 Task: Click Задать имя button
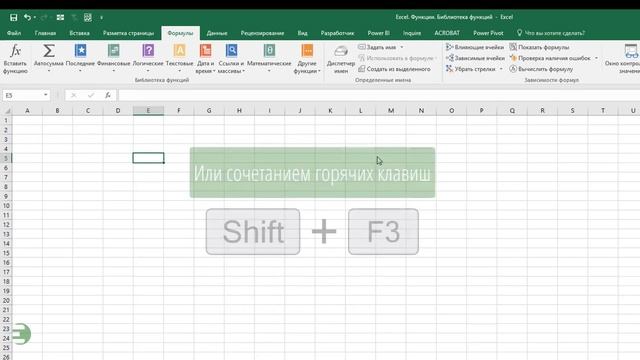point(377,47)
